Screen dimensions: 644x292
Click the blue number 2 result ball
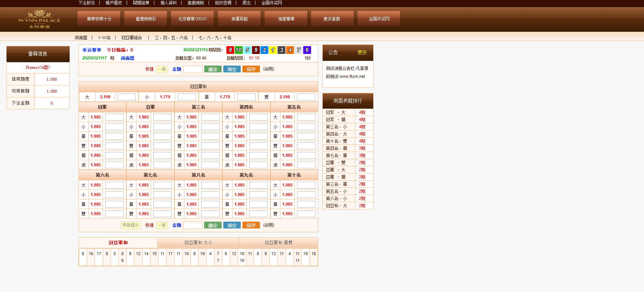(x=264, y=50)
